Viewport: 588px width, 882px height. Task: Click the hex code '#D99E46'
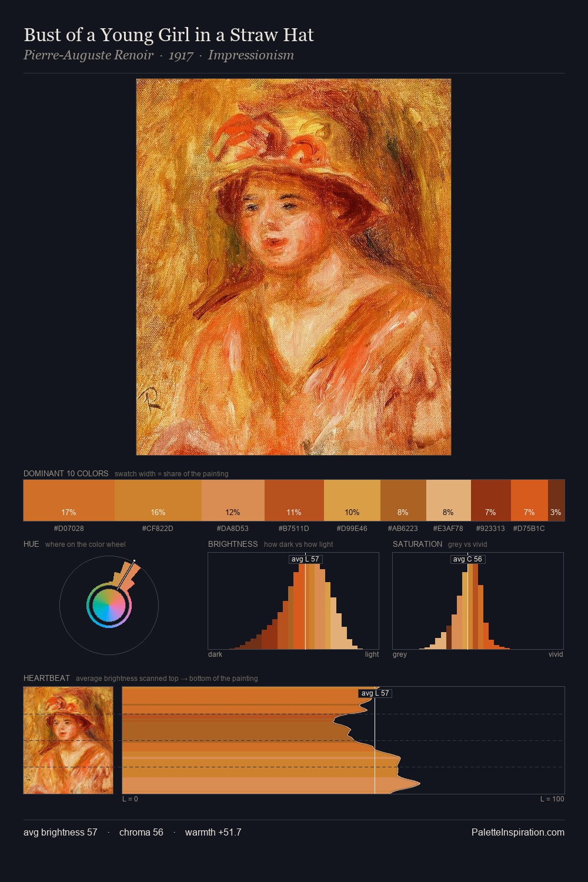(352, 529)
